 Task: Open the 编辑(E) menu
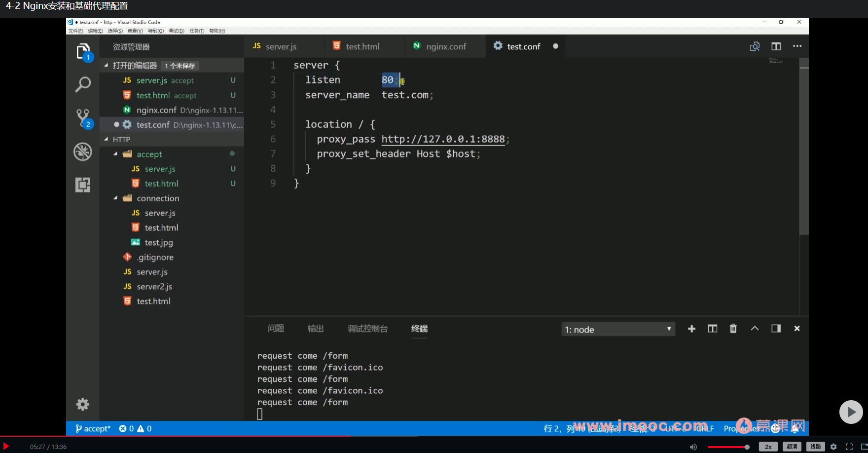tap(96, 31)
